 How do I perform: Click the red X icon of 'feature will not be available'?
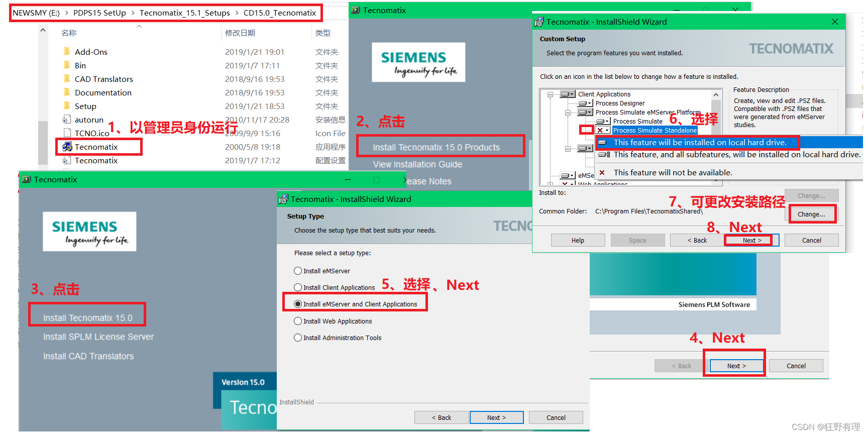click(602, 173)
